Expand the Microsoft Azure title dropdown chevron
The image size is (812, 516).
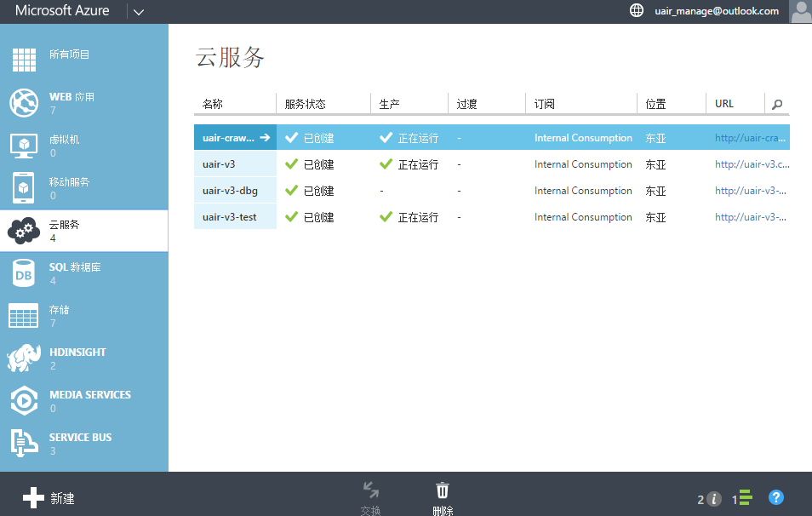pyautogui.click(x=138, y=11)
